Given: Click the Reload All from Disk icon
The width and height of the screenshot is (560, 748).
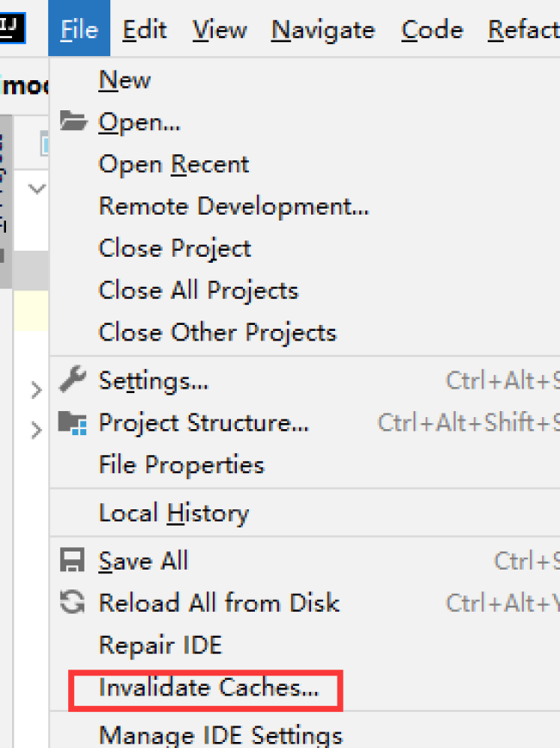Looking at the screenshot, I should (73, 602).
